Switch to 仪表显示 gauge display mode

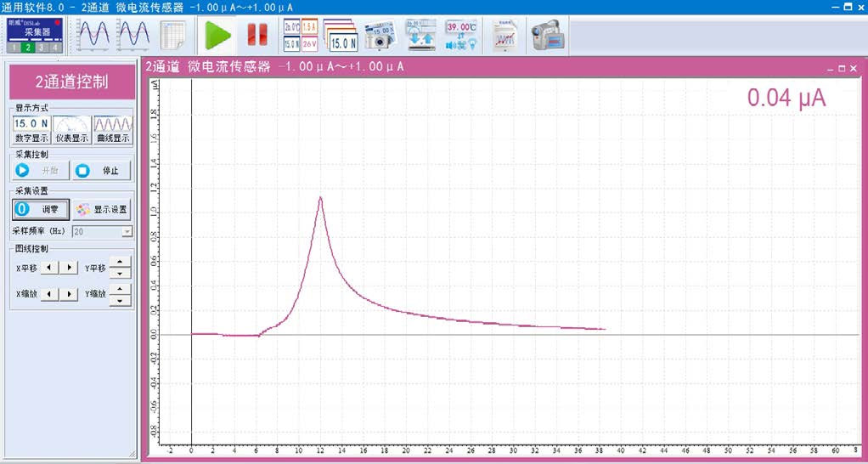(71, 130)
